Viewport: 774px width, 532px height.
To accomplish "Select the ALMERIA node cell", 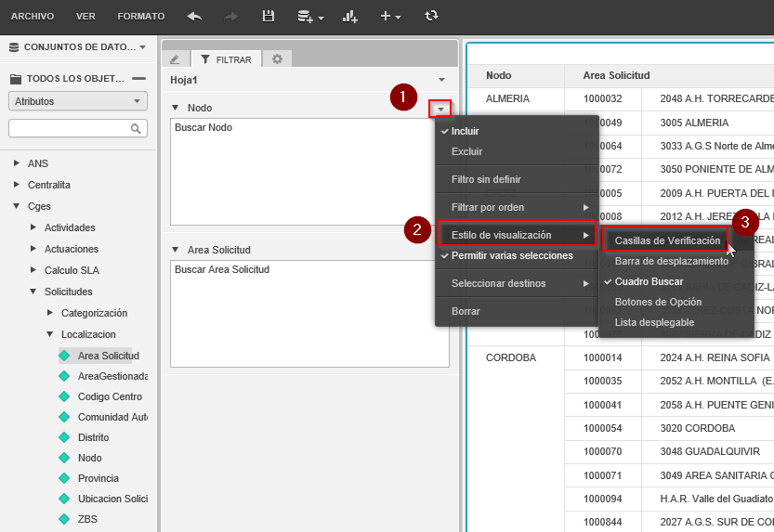I will (x=507, y=98).
